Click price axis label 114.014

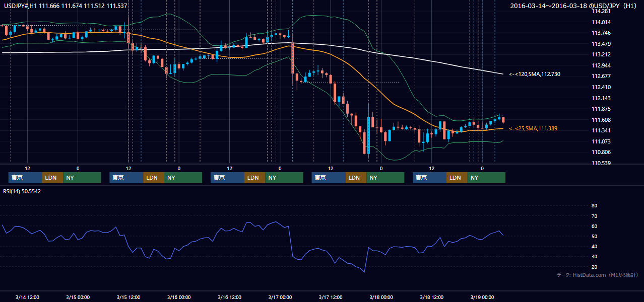[x=601, y=22]
